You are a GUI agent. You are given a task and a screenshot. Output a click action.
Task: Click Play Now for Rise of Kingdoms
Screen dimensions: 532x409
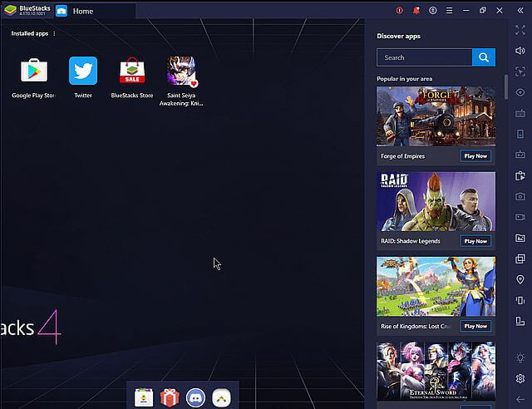[475, 326]
